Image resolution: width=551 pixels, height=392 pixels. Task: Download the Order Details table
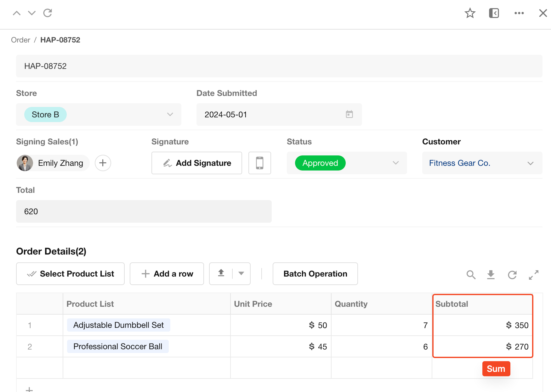click(491, 275)
